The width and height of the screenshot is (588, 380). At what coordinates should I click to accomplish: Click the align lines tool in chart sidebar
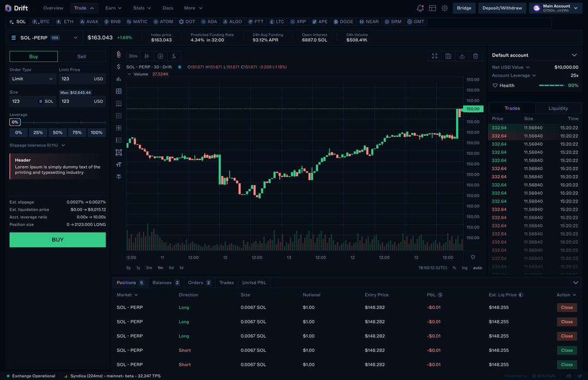click(119, 176)
